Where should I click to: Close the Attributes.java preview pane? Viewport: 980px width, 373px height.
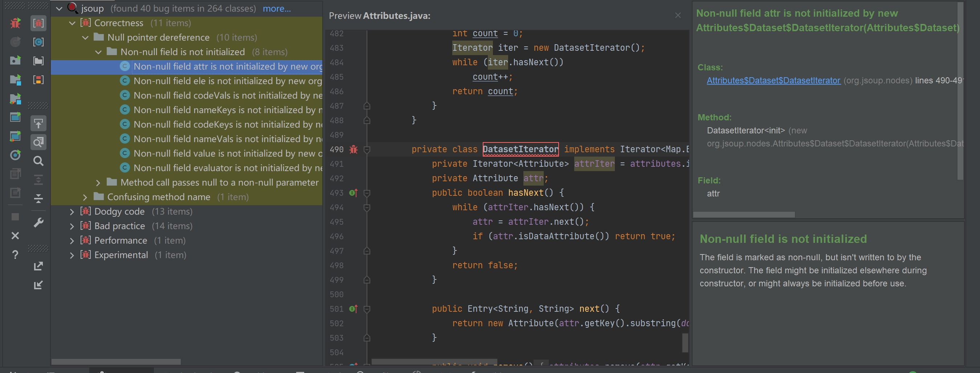pyautogui.click(x=678, y=16)
